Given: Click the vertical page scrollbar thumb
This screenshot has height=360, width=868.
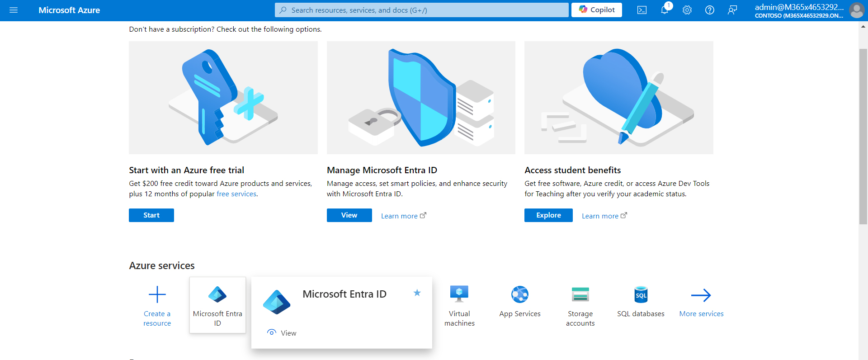Looking at the screenshot, I should [863, 136].
